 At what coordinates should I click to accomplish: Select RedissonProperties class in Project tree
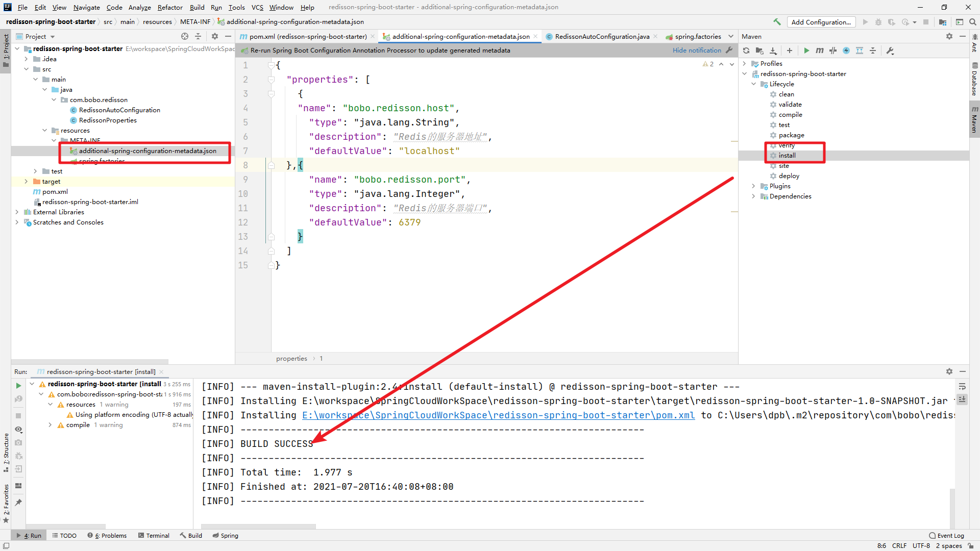(x=107, y=120)
